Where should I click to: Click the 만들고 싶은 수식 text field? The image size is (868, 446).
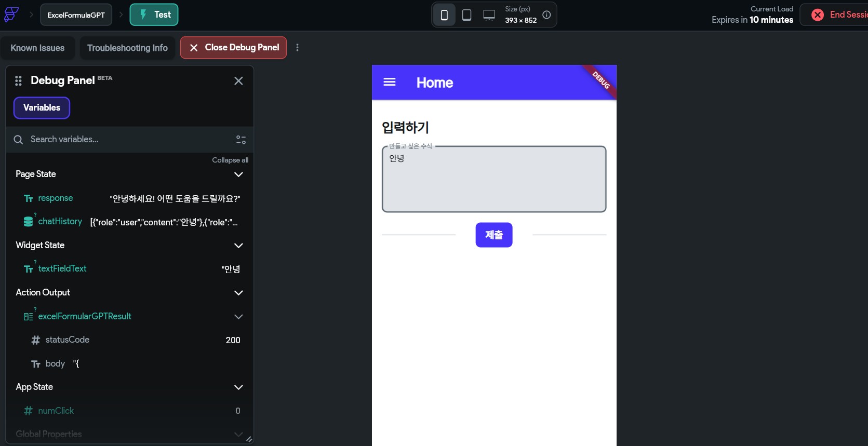494,179
